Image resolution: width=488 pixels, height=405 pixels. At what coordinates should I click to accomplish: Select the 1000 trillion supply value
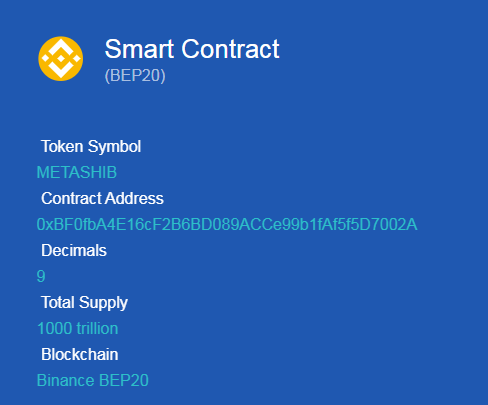tap(78, 328)
